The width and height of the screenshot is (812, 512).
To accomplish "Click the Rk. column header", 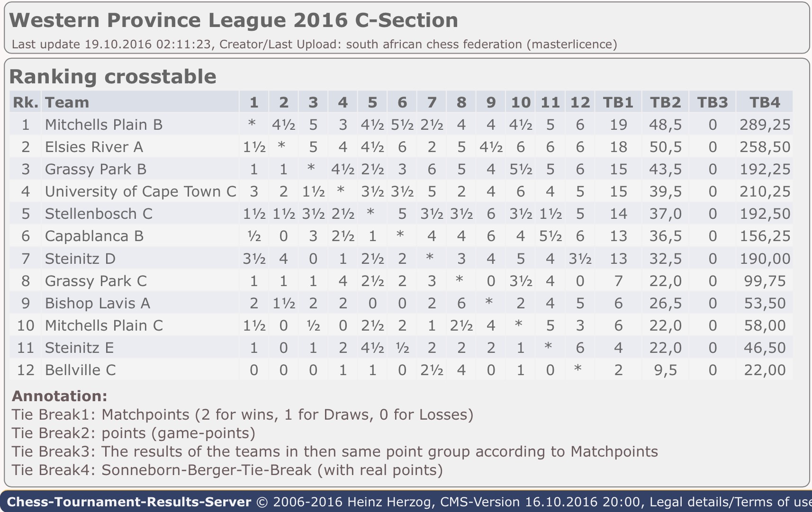I will tap(25, 102).
